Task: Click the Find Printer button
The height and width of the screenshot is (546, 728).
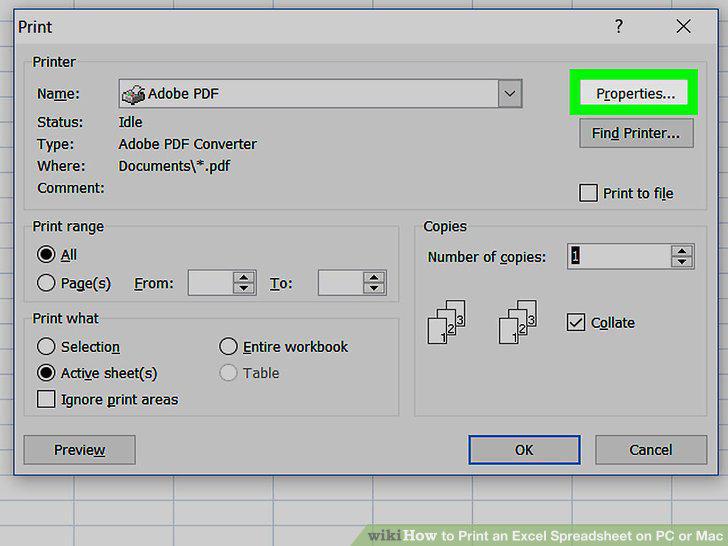Action: pos(636,133)
